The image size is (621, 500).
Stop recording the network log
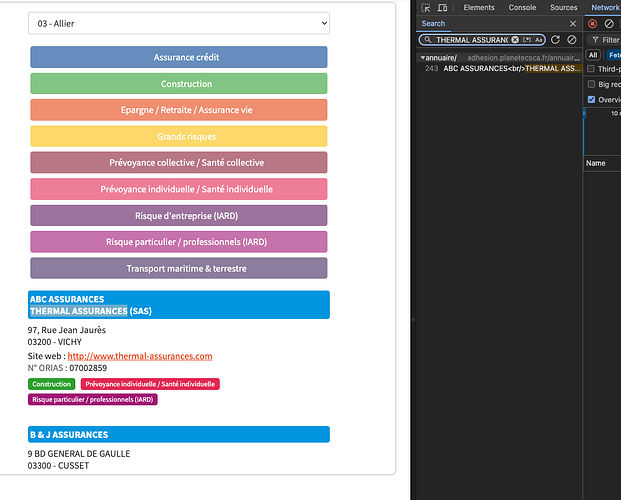pos(592,24)
